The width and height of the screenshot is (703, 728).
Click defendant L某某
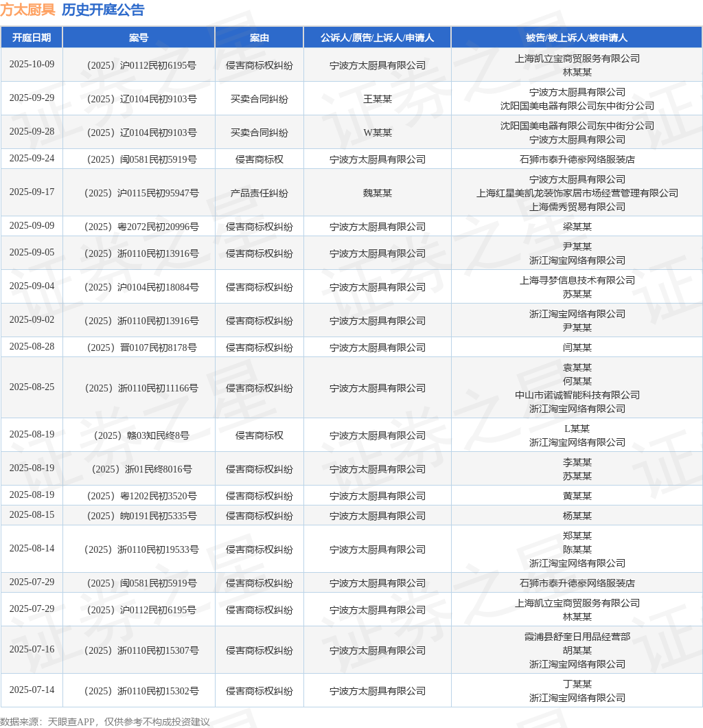pyautogui.click(x=577, y=429)
